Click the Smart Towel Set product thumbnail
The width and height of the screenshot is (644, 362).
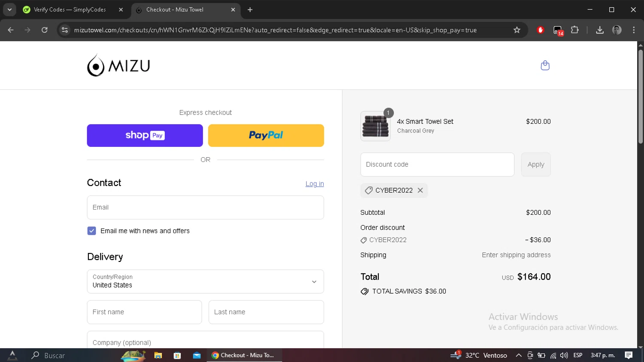click(376, 126)
